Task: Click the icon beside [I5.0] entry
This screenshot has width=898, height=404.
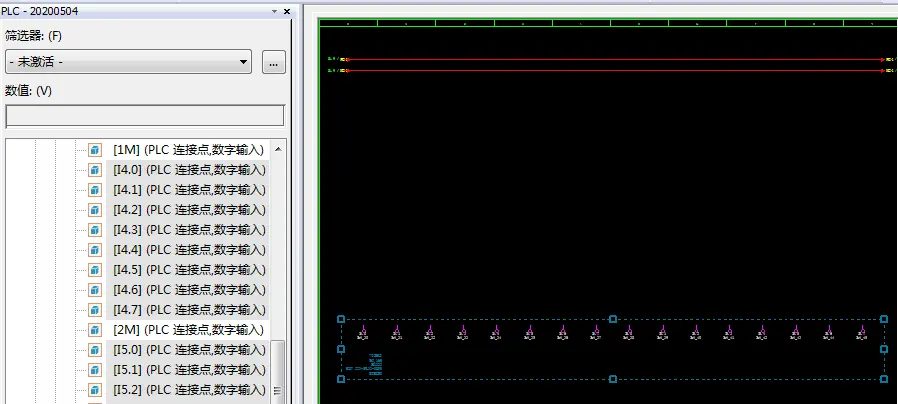Action: tap(95, 350)
